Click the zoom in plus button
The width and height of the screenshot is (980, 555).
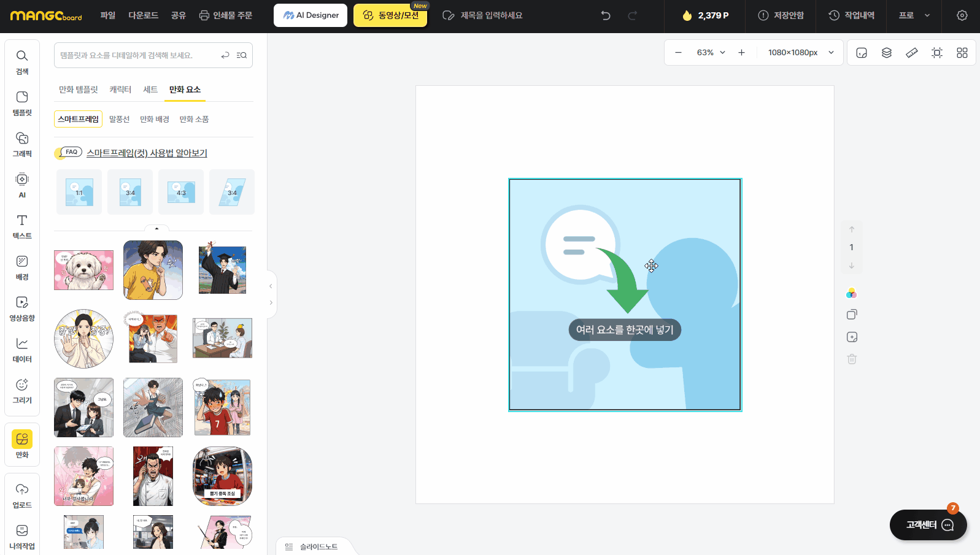click(x=741, y=53)
